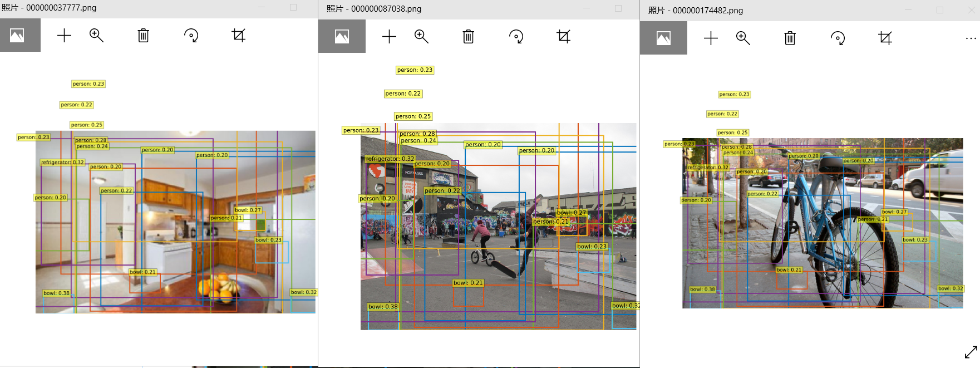Image resolution: width=980 pixels, height=368 pixels.
Task: Open the crop tool in the 000000037777.png window
Action: coord(239,36)
